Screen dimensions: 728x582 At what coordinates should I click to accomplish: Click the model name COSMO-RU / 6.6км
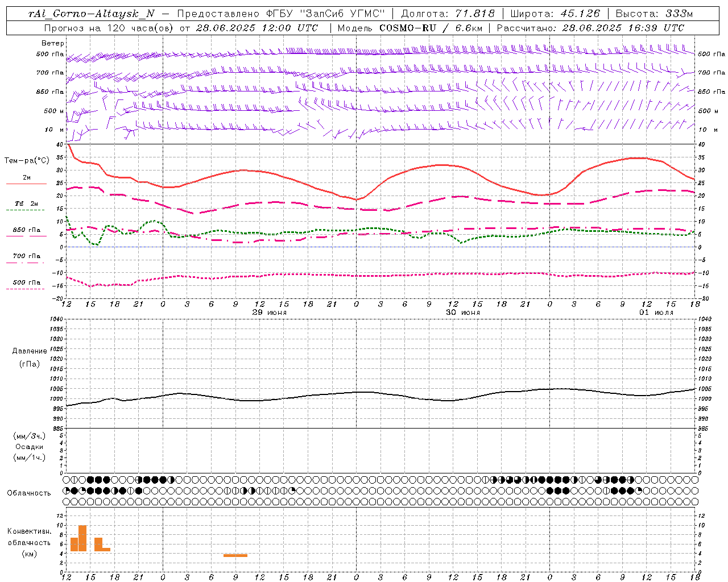[430, 28]
